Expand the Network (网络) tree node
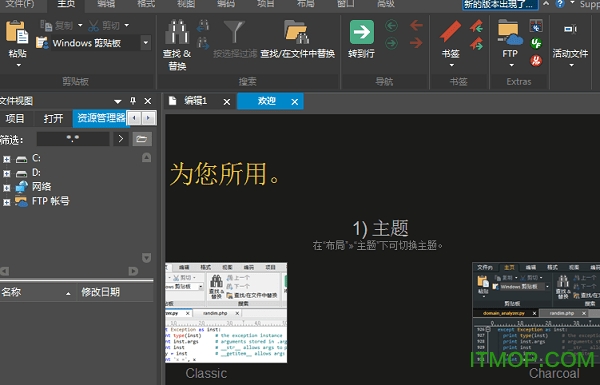The image size is (600, 385). pyautogui.click(x=7, y=188)
